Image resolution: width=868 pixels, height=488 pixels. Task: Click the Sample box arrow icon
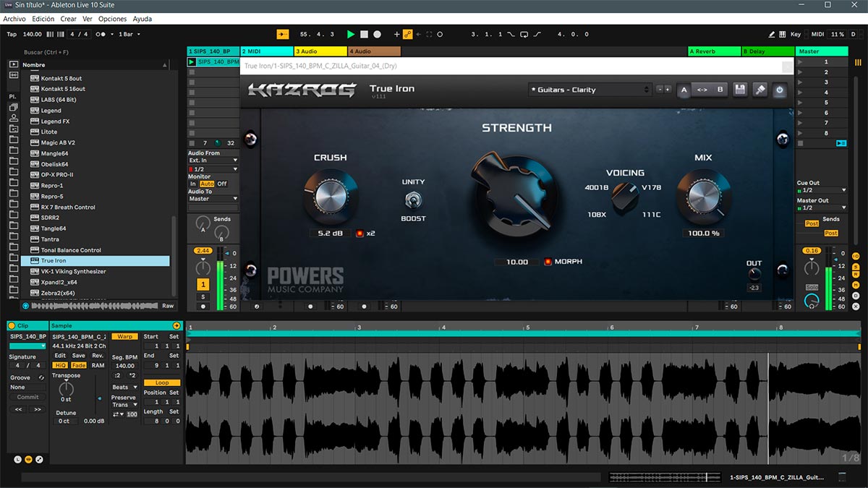click(176, 326)
